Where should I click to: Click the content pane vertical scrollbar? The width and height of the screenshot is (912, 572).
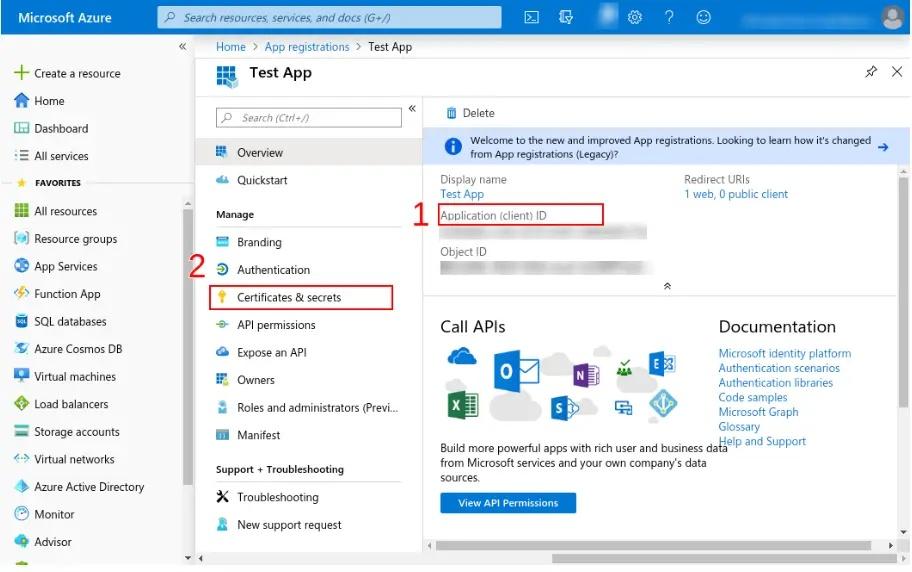(903, 293)
